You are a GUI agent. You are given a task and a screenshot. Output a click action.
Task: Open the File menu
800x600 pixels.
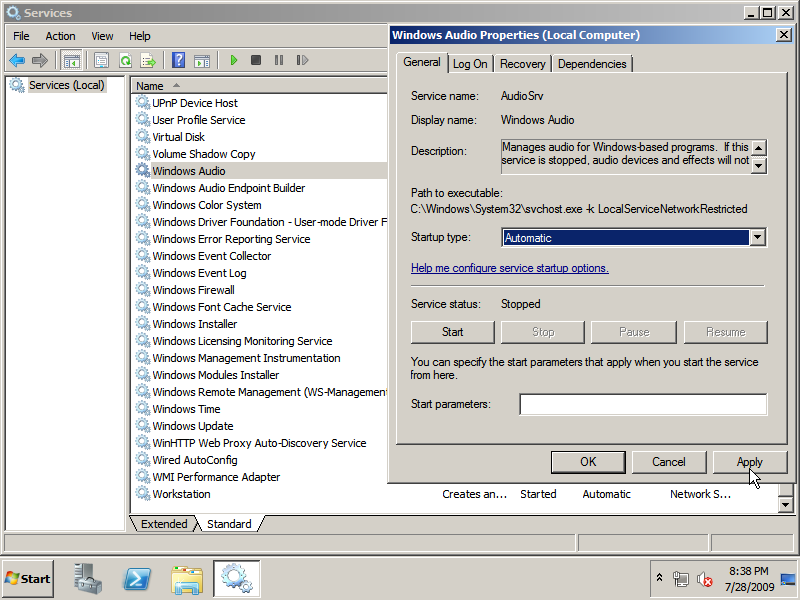[x=21, y=36]
